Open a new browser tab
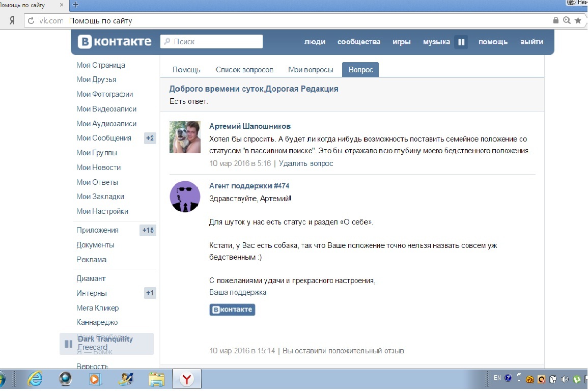 click(76, 5)
